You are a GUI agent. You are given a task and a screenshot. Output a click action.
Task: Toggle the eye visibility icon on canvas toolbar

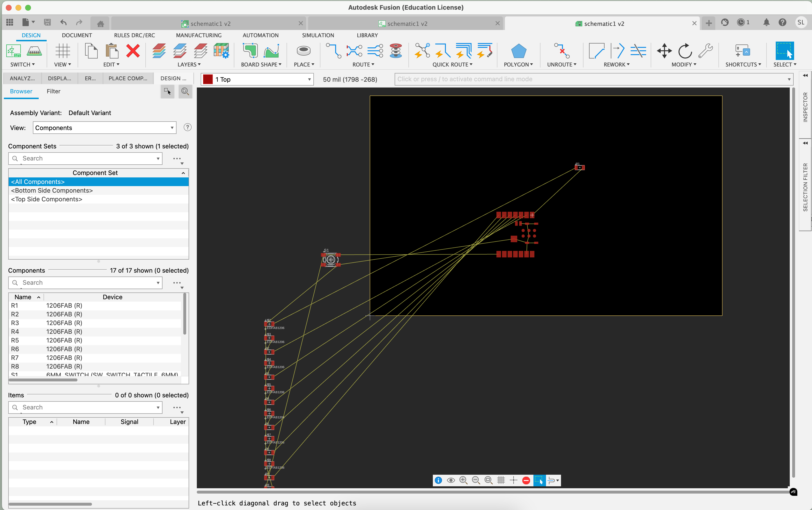[451, 480]
